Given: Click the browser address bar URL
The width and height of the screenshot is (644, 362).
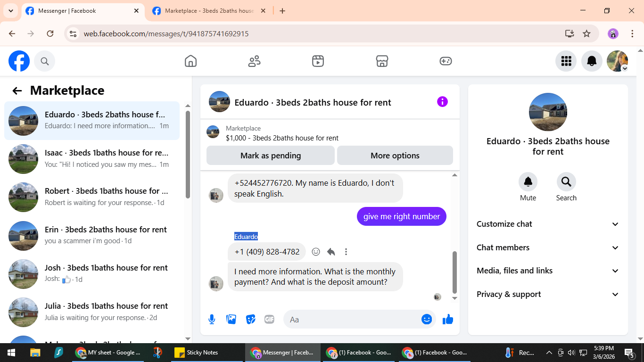Looking at the screenshot, I should (166, 34).
